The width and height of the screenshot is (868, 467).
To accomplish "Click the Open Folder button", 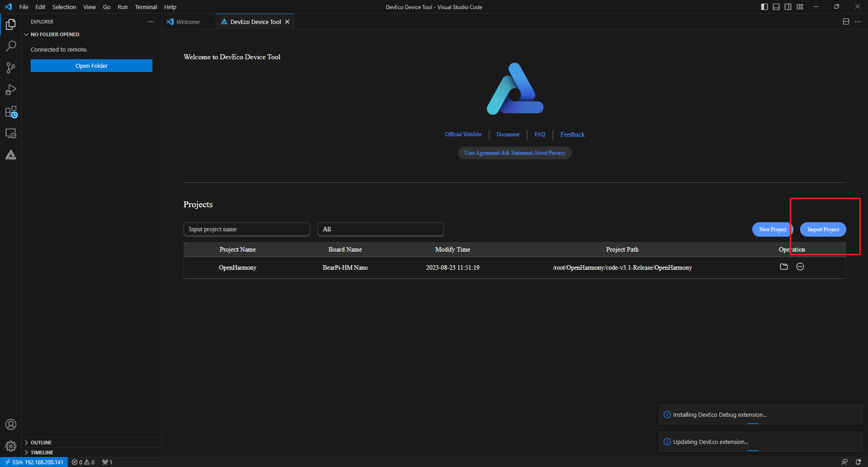I will click(91, 66).
